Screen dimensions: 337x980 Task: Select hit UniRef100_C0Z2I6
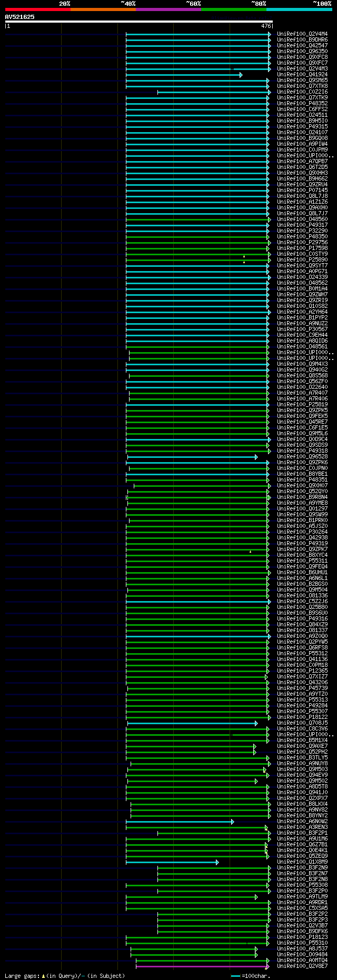[x=302, y=92]
